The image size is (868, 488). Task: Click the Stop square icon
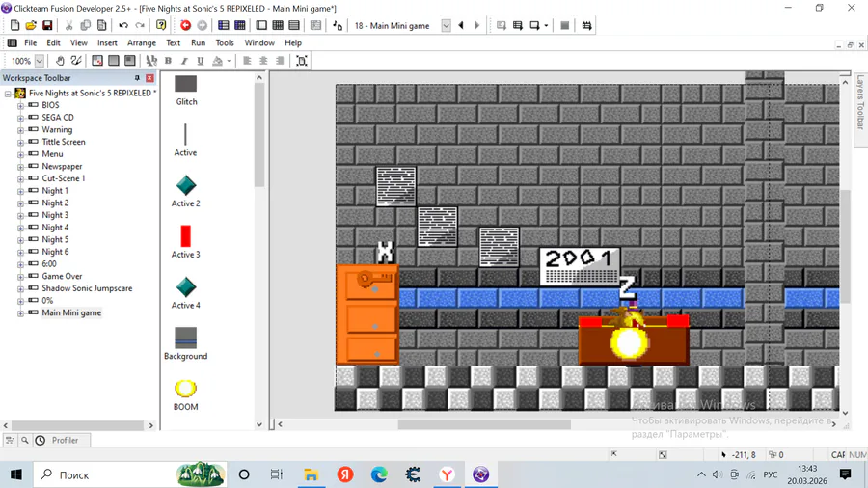point(564,25)
